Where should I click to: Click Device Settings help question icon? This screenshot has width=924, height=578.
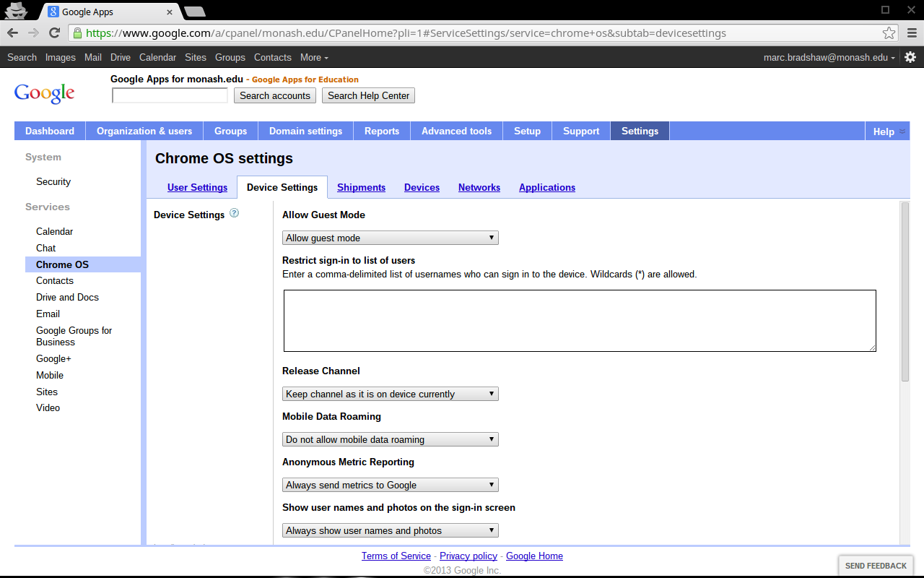point(234,214)
